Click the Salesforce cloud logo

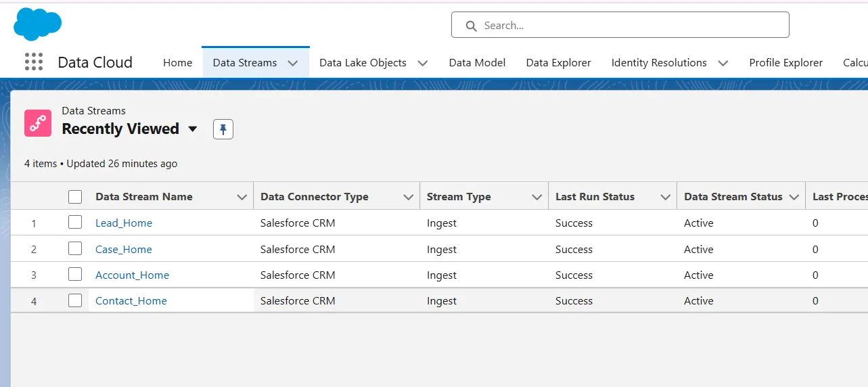click(x=37, y=24)
